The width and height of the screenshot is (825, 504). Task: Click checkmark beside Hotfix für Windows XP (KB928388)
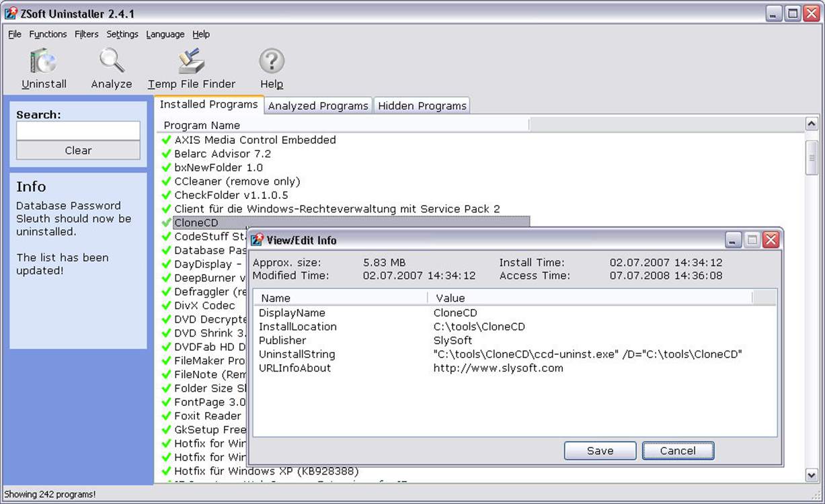click(166, 471)
